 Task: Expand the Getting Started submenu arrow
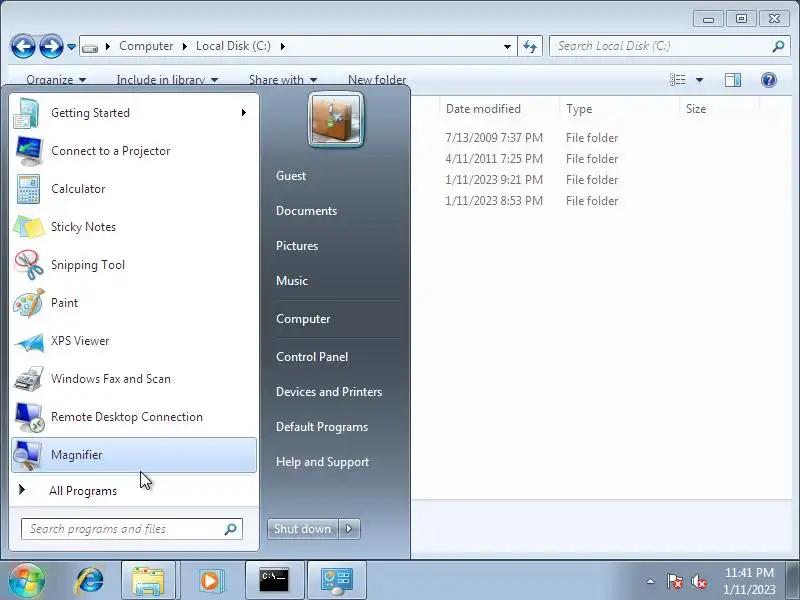(244, 112)
